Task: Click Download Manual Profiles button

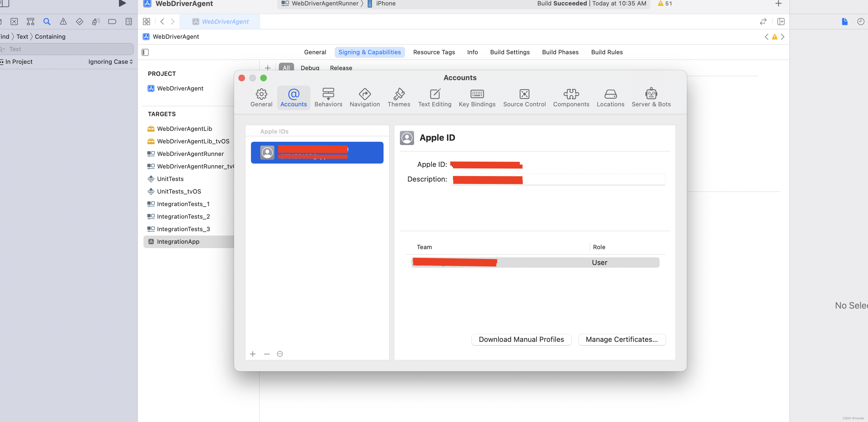Action: point(521,339)
